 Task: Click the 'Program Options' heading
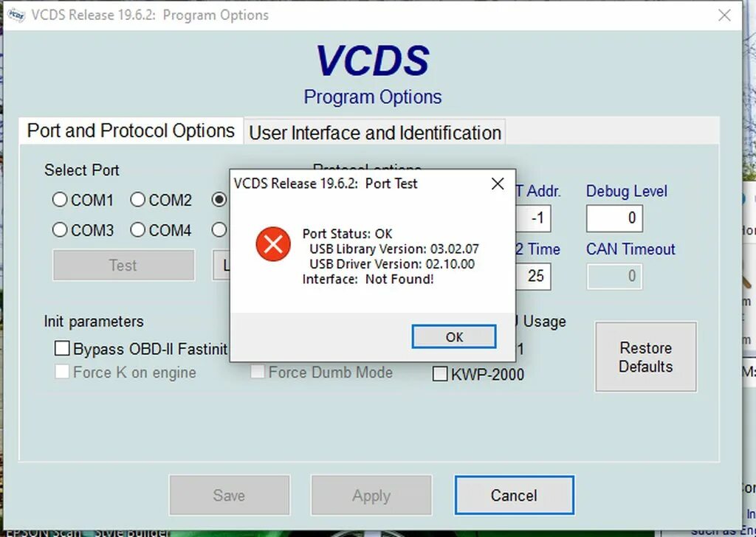tap(372, 97)
